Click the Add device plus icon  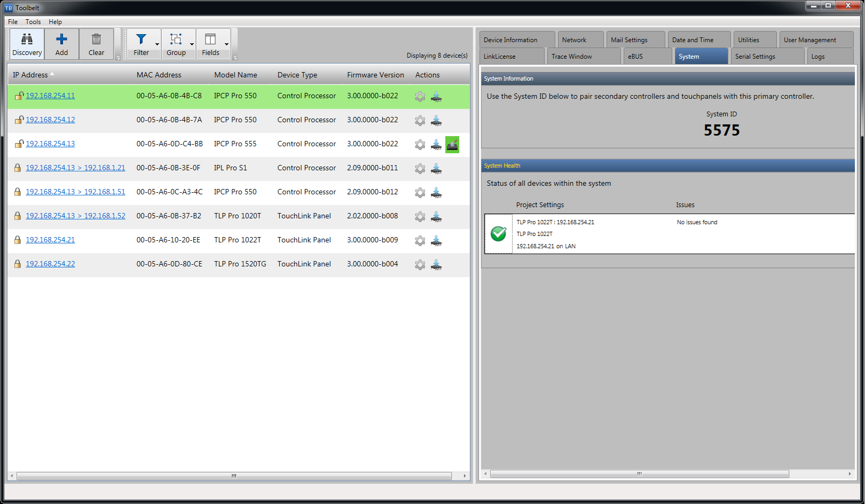(61, 40)
